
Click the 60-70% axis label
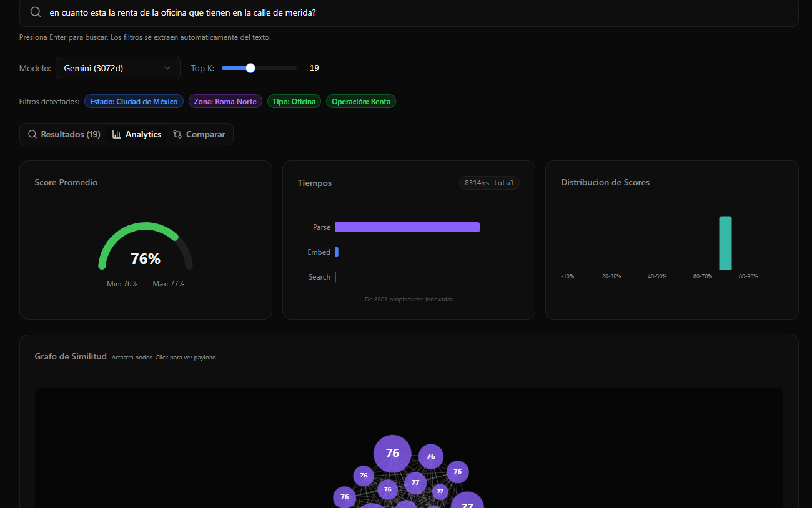pyautogui.click(x=703, y=276)
